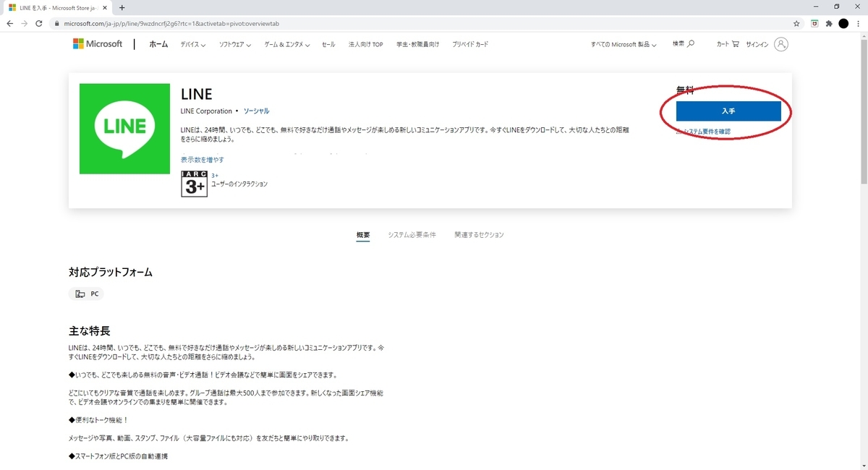Expand the デバイス dropdown menu
This screenshot has width=868, height=470.
click(193, 44)
